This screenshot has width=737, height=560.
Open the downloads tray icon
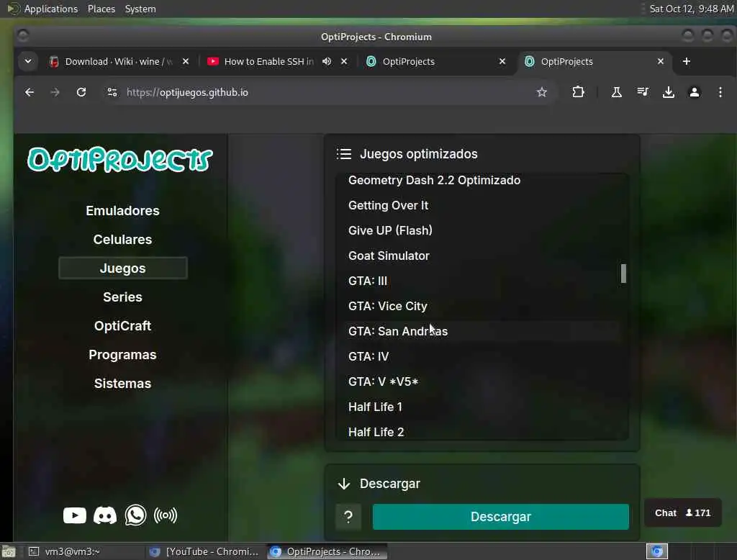point(669,92)
